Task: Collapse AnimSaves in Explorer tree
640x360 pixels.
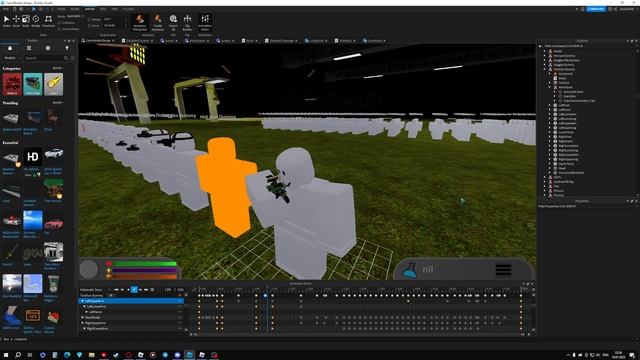Action: [x=549, y=87]
